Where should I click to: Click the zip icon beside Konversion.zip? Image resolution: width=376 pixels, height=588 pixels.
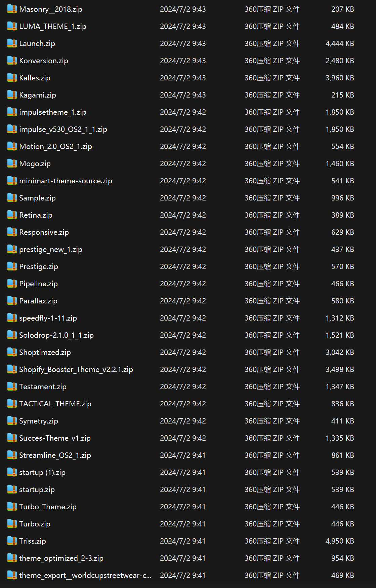click(x=12, y=61)
